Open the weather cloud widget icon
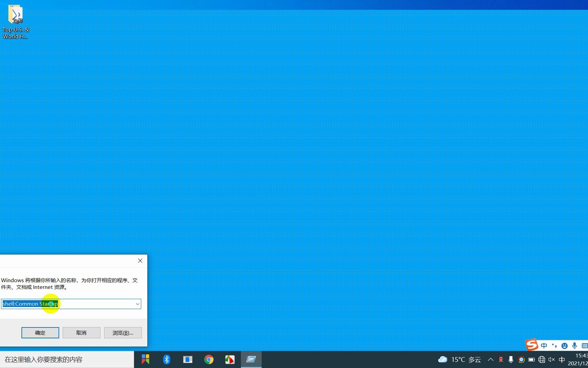This screenshot has height=368, width=588. pos(443,359)
